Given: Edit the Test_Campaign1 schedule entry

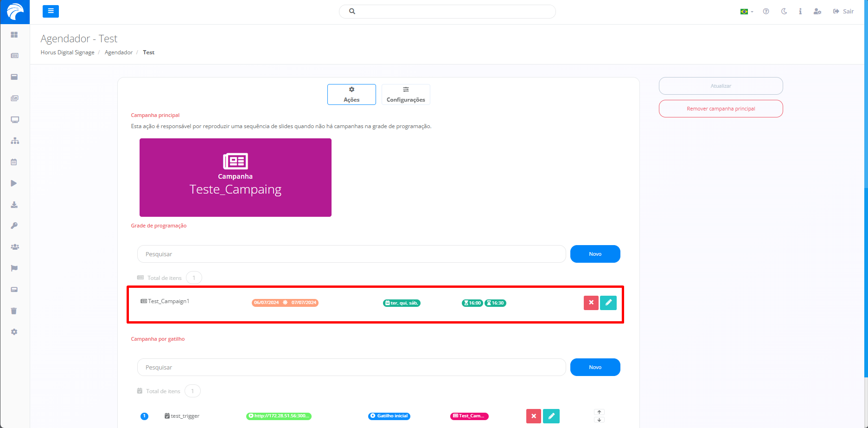Looking at the screenshot, I should 608,303.
